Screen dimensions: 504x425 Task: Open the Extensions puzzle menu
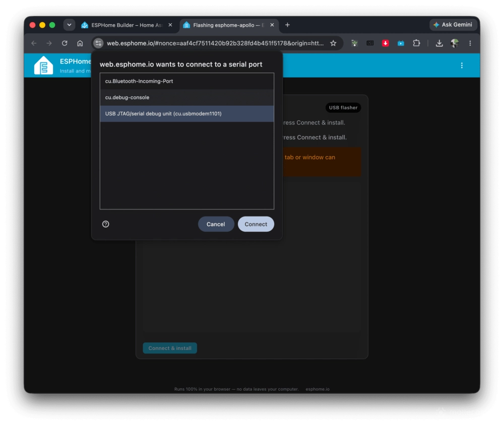click(x=417, y=43)
